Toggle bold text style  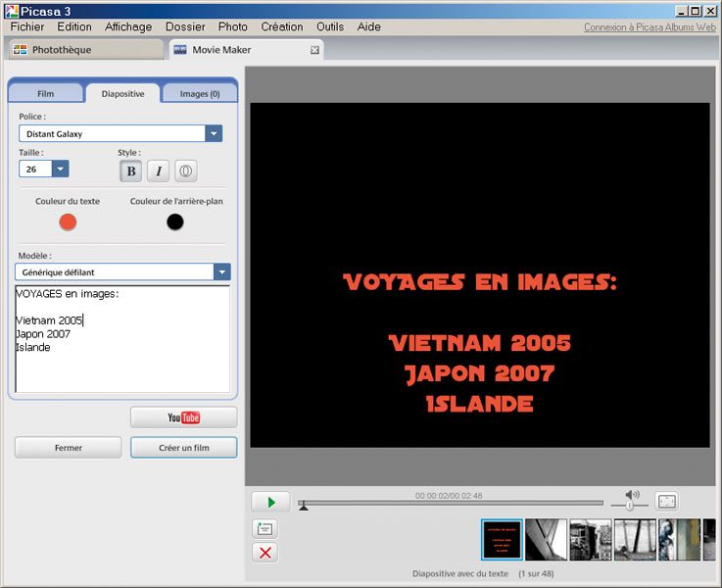click(130, 171)
